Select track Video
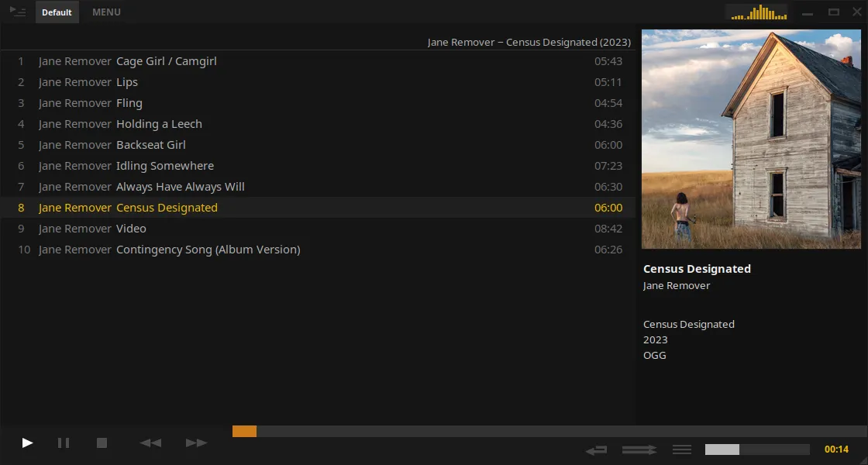Screen dimensions: 868x465 coord(318,229)
